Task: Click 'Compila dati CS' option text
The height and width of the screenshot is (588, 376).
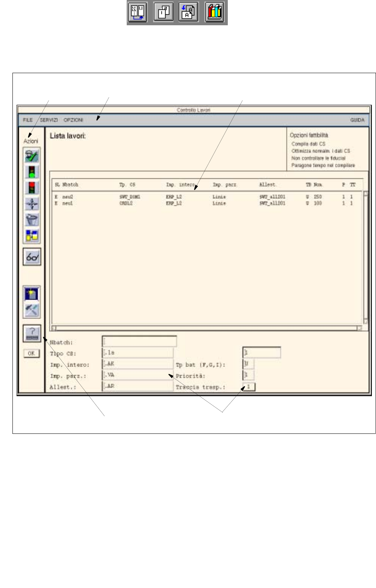Action: point(308,144)
